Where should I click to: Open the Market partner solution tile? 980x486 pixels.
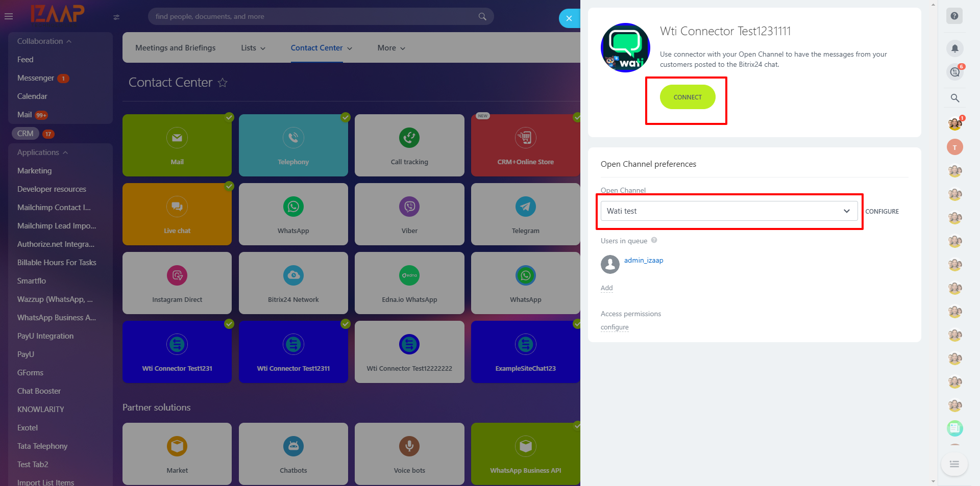[177, 454]
